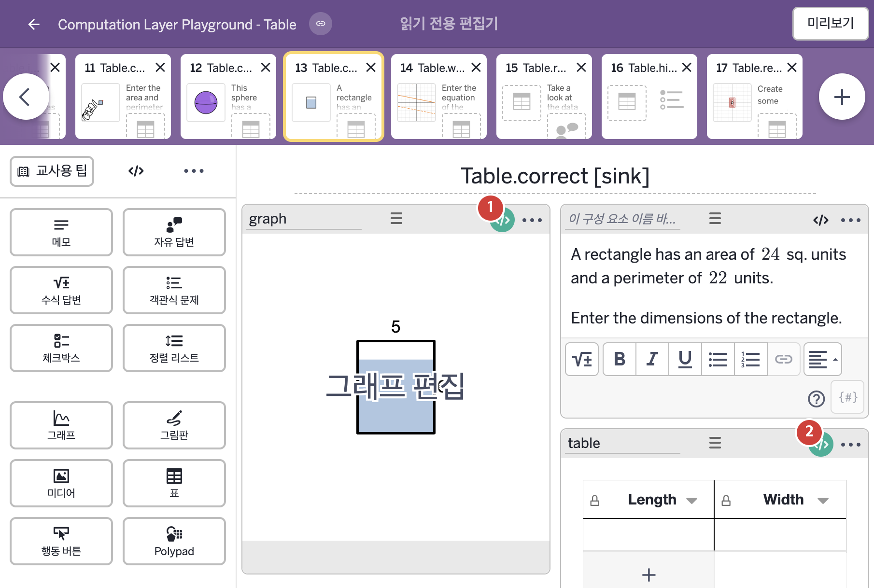Viewport: 874px width, 588px height.
Task: Click the {#} variable insertion button
Action: (x=848, y=397)
